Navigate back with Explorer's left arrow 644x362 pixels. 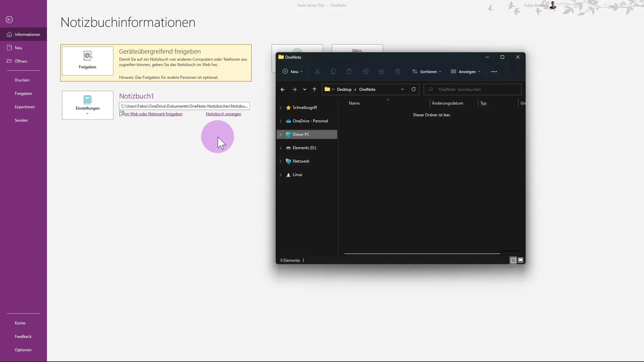tap(283, 89)
